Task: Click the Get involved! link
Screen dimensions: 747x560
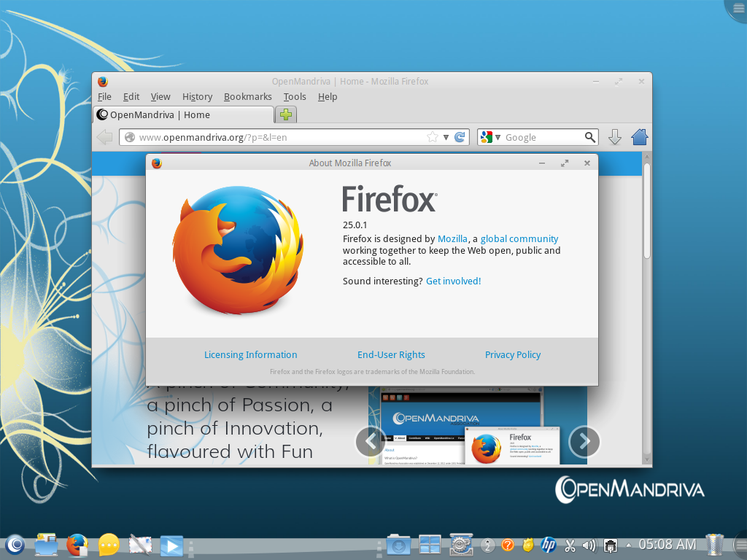Action: [454, 281]
